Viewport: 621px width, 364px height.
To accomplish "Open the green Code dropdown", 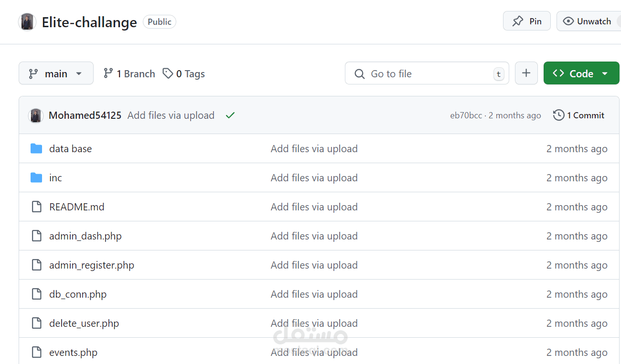I will (581, 73).
